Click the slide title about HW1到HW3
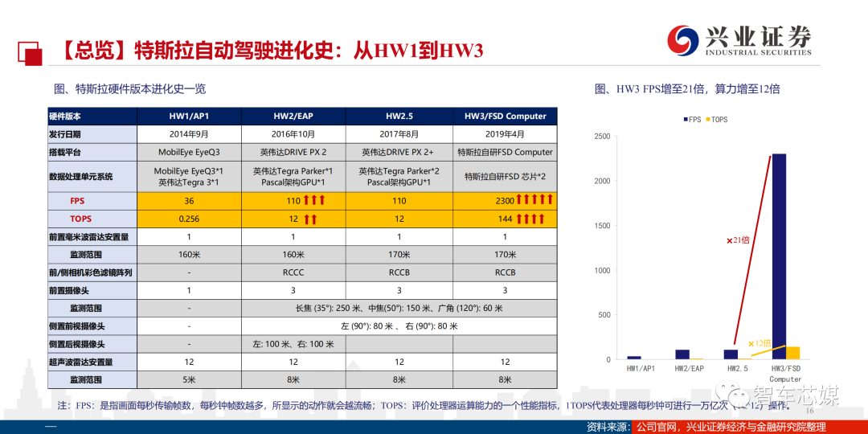The image size is (868, 434). [x=270, y=51]
